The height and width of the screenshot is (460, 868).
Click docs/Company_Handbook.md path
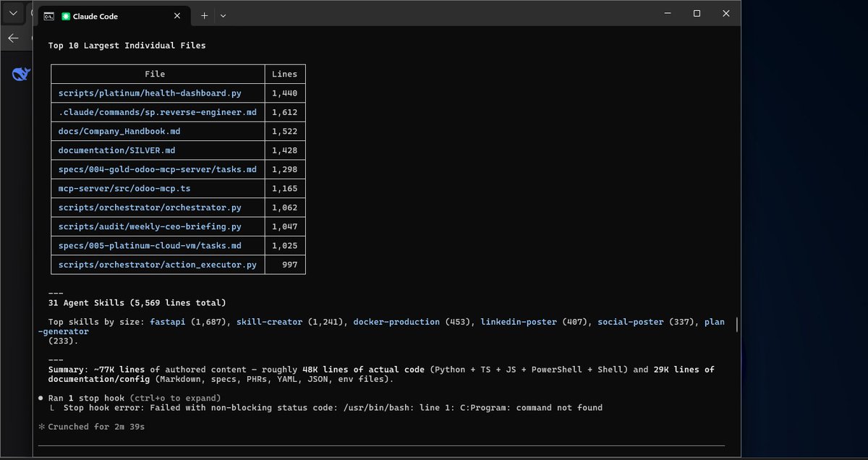point(119,131)
